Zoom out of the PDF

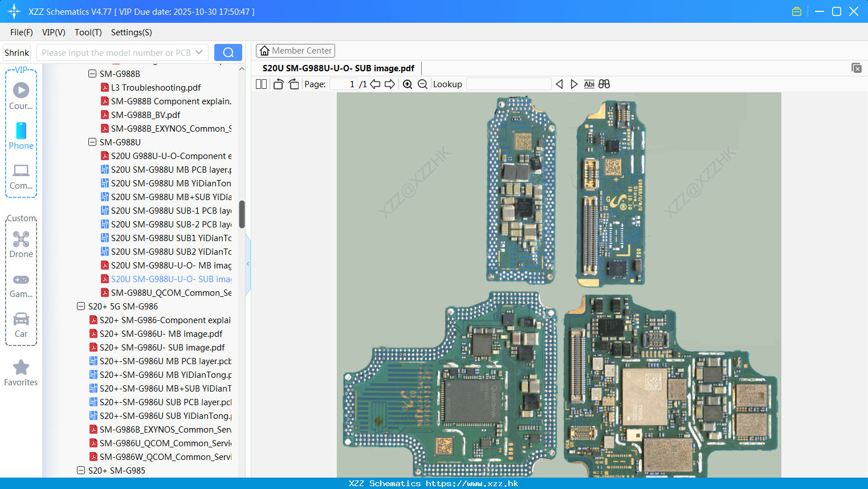422,84
